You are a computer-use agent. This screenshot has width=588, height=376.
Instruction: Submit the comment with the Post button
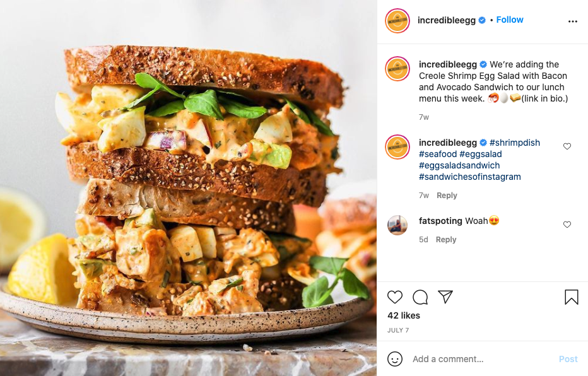click(x=568, y=359)
